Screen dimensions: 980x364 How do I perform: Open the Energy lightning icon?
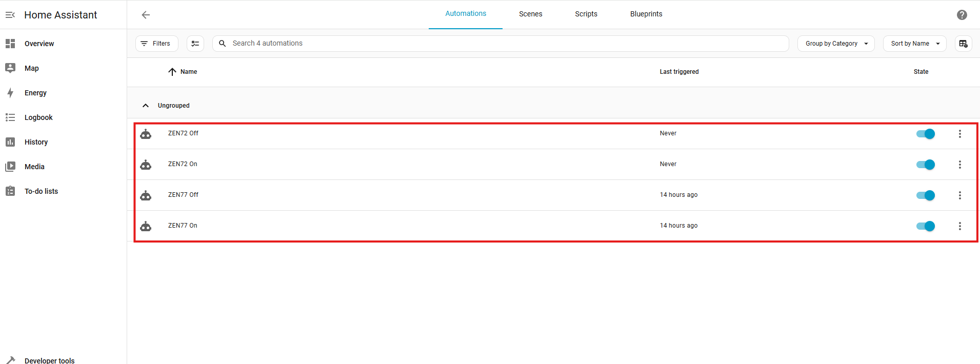[10, 93]
